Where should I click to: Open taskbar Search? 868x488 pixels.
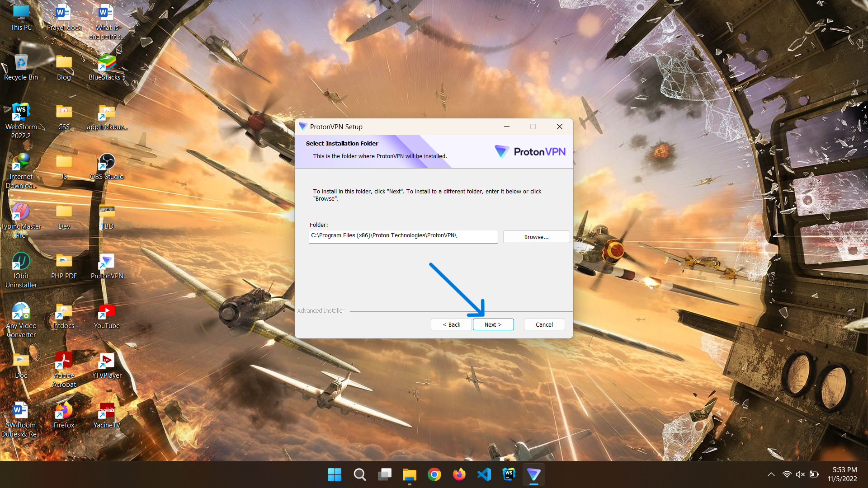tap(359, 474)
